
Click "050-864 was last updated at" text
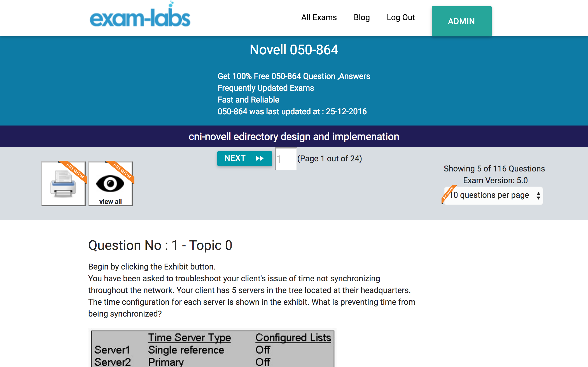click(269, 112)
